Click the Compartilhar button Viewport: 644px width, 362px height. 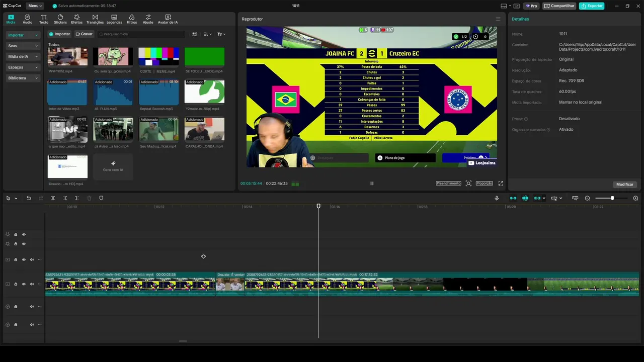559,6
